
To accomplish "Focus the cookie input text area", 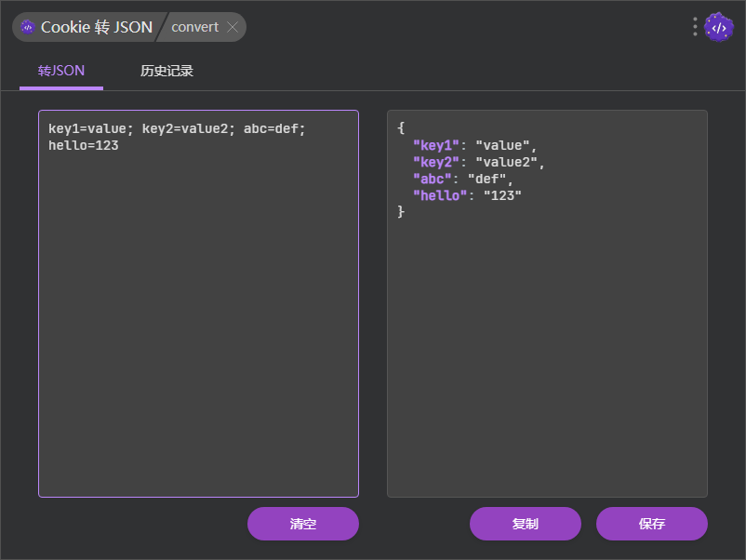I will (x=198, y=303).
